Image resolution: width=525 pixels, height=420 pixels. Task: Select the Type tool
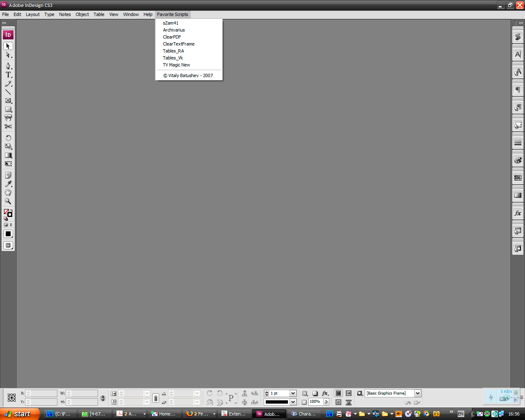[8, 75]
